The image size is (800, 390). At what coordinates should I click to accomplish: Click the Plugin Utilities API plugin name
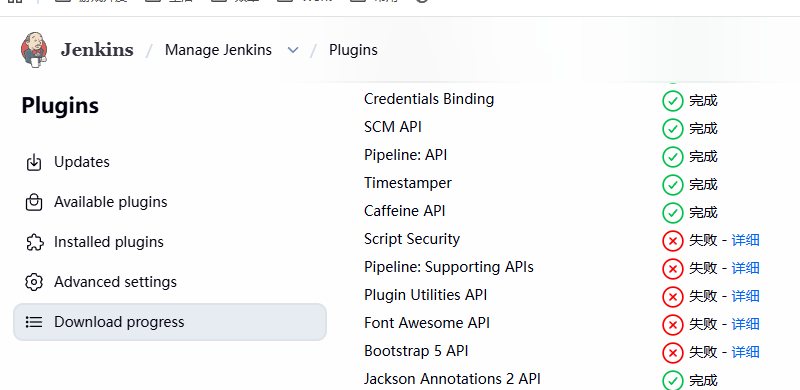[426, 295]
